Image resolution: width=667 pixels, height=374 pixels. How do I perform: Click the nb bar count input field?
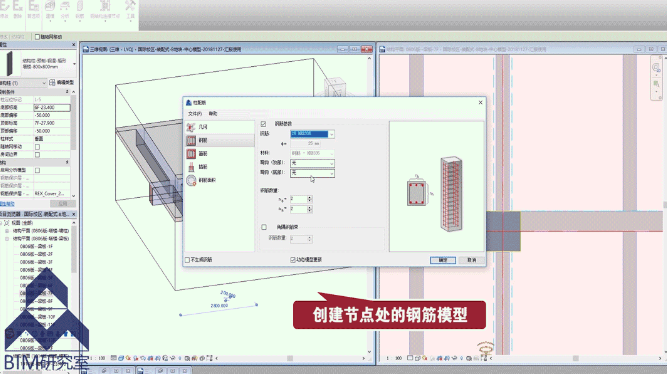[298, 199]
